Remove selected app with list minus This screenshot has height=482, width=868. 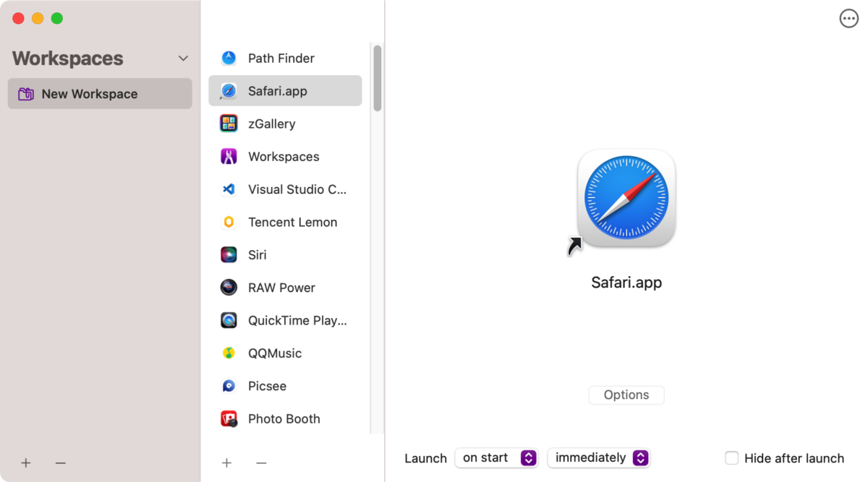pos(261,462)
